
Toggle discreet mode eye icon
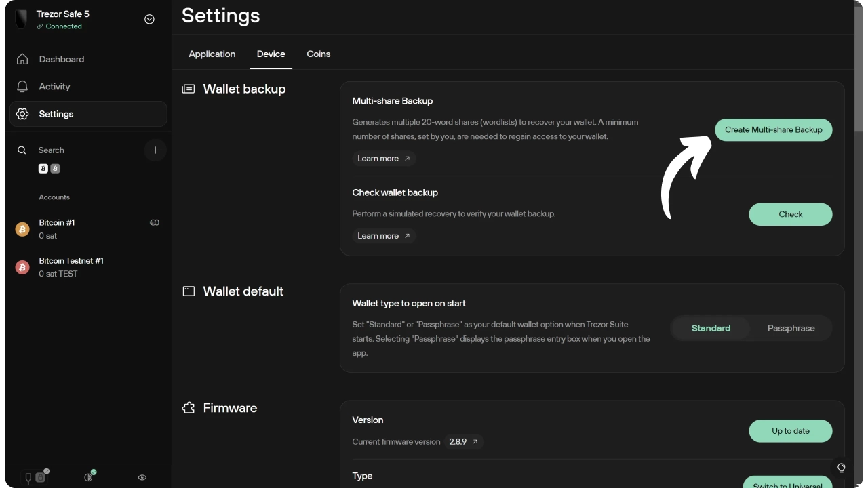coord(142,477)
